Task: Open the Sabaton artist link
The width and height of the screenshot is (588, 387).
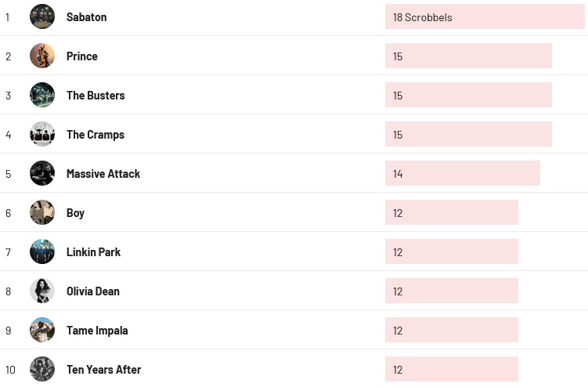Action: 86,17
